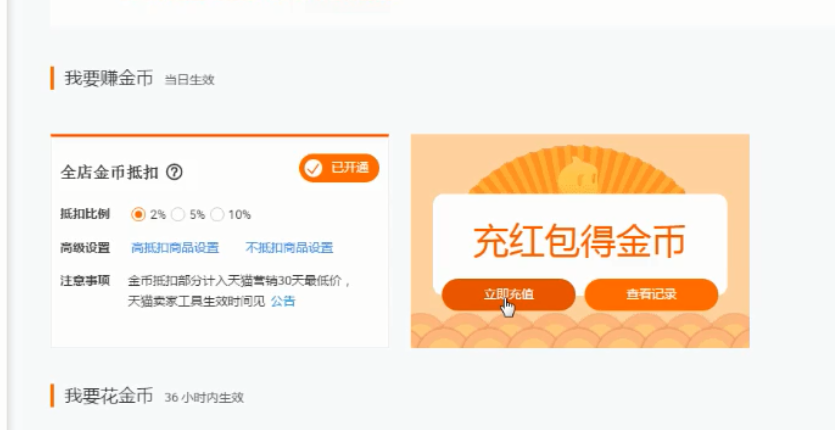Viewport: 835px width, 430px height.
Task: Open 不抵扣商品设置 link
Action: [x=289, y=248]
